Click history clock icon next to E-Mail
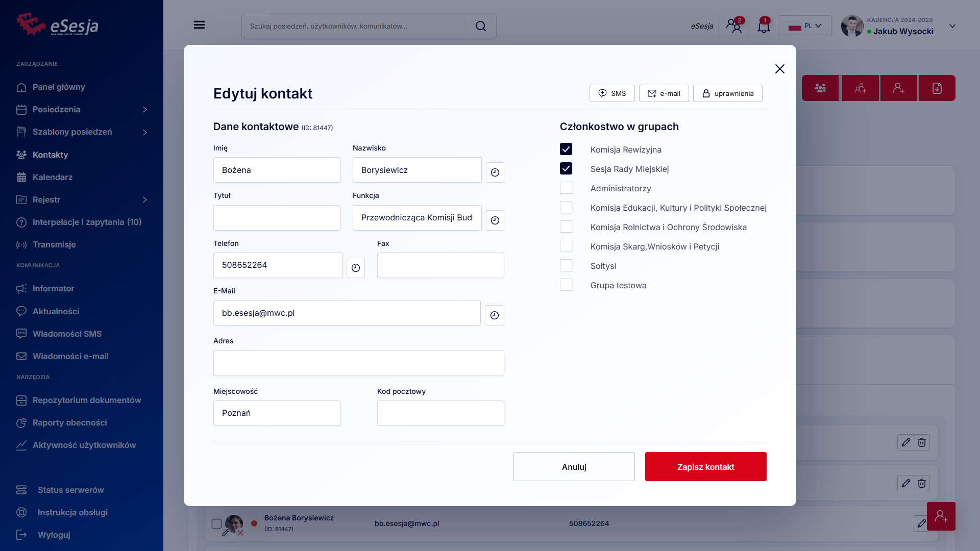Viewport: 980px width, 551px height. pyautogui.click(x=494, y=315)
